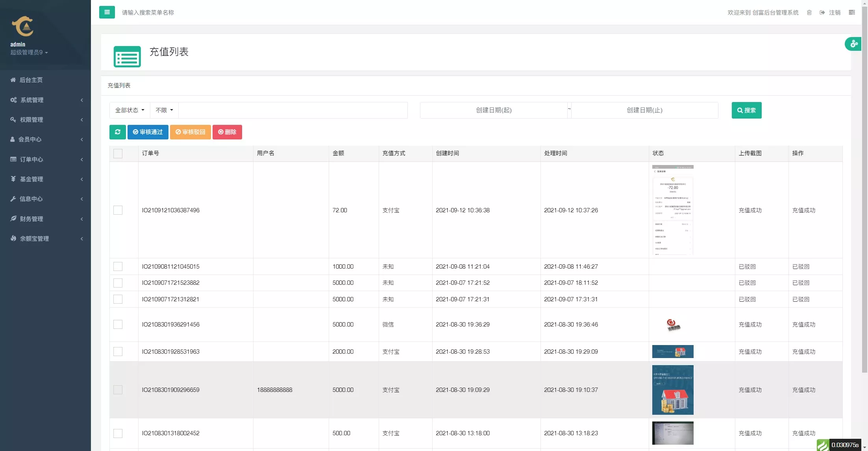Open the 全部状态 status dropdown

tap(130, 110)
